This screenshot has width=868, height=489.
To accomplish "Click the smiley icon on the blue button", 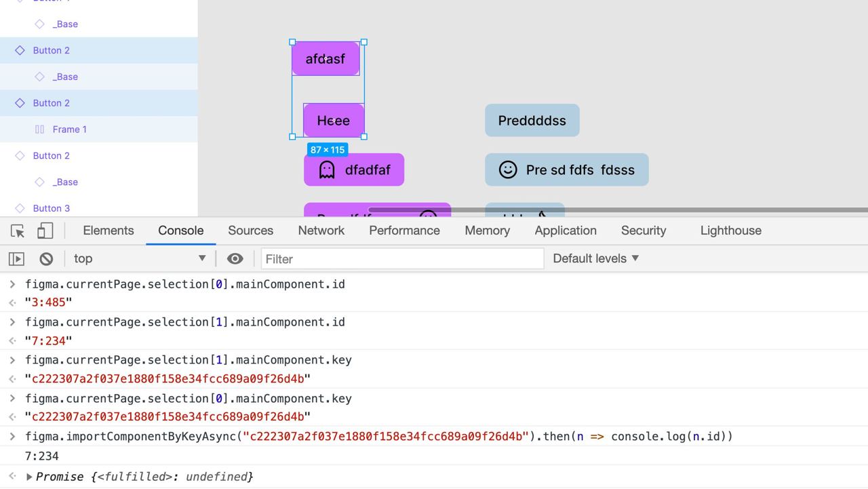I will tap(508, 170).
